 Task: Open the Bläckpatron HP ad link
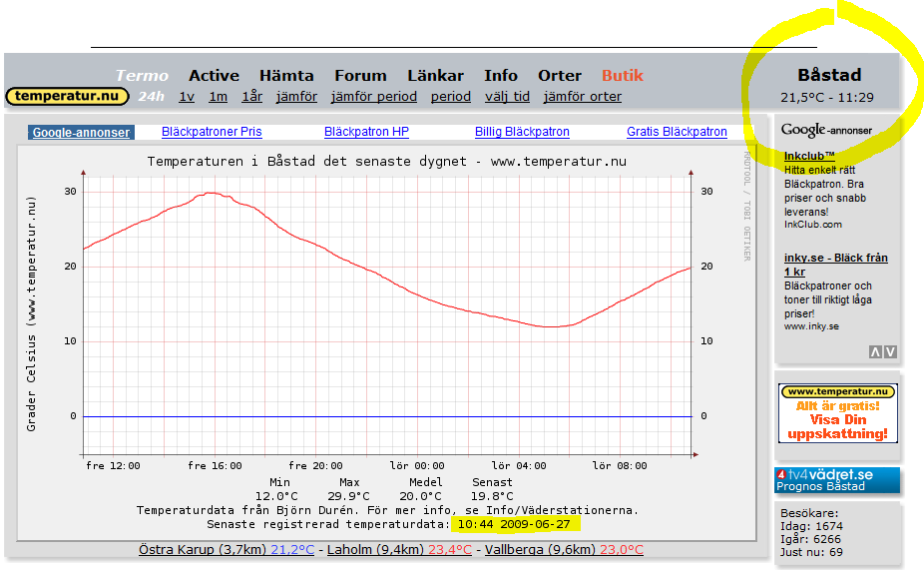366,132
